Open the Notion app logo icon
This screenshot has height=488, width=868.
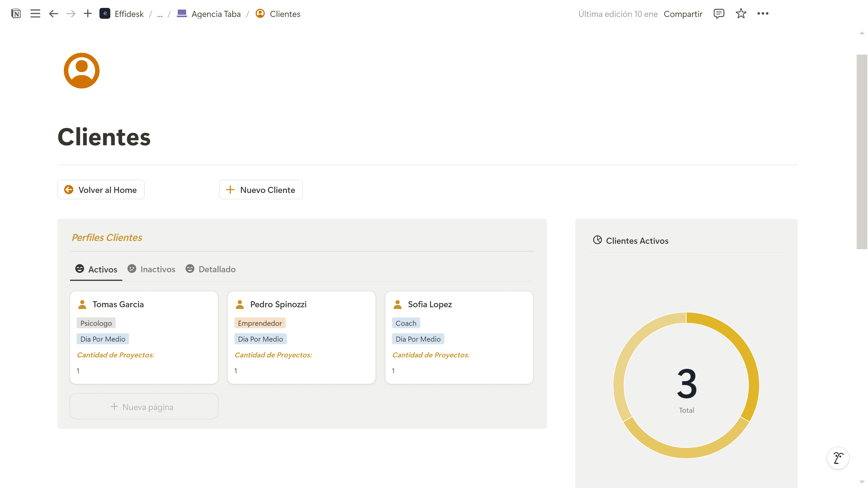[16, 14]
